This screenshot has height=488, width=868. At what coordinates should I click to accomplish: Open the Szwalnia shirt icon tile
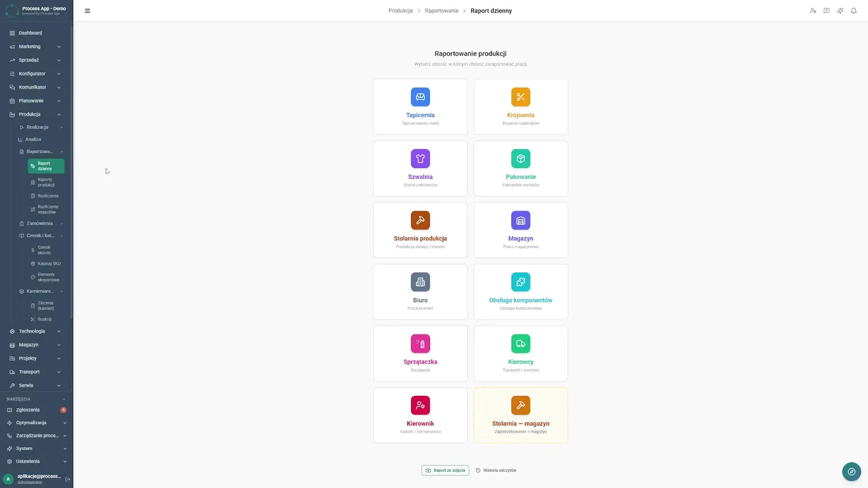pos(420,158)
